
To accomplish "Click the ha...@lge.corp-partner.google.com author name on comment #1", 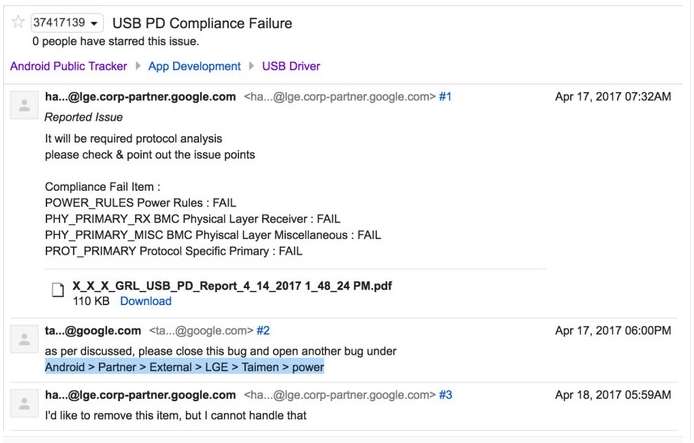I will [x=140, y=97].
